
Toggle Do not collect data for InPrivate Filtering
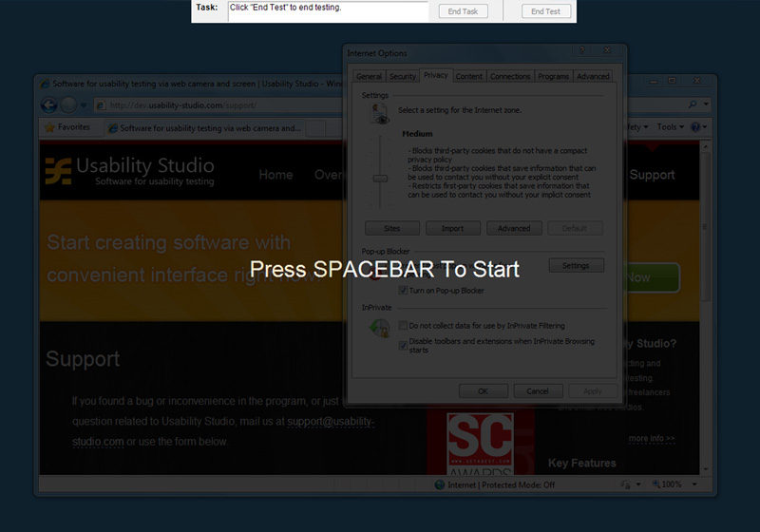[x=403, y=326]
